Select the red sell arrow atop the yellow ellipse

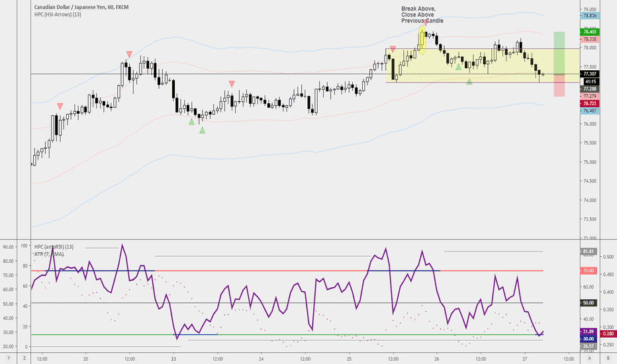pyautogui.click(x=425, y=24)
